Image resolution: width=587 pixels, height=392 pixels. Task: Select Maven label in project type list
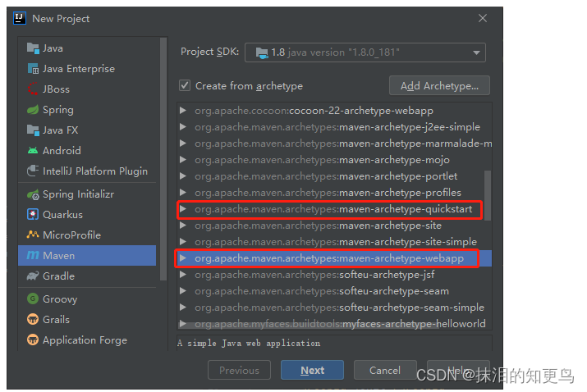coord(59,256)
